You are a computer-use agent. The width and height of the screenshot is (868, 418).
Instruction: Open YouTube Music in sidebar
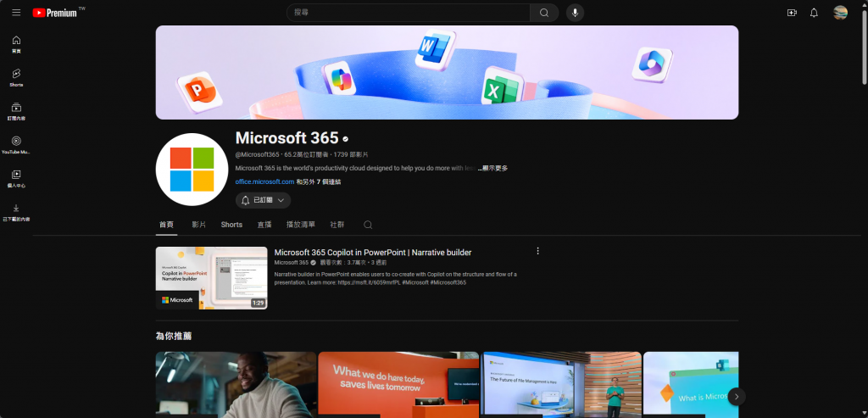(x=16, y=145)
